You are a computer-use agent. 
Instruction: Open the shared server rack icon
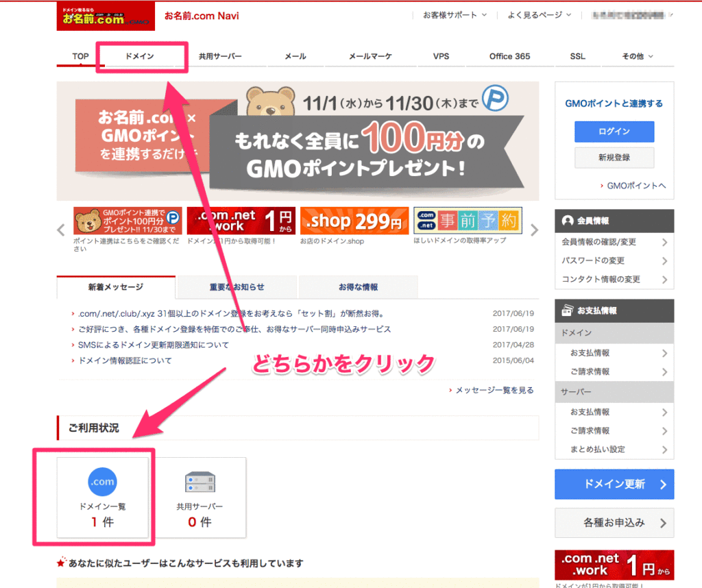click(x=200, y=482)
